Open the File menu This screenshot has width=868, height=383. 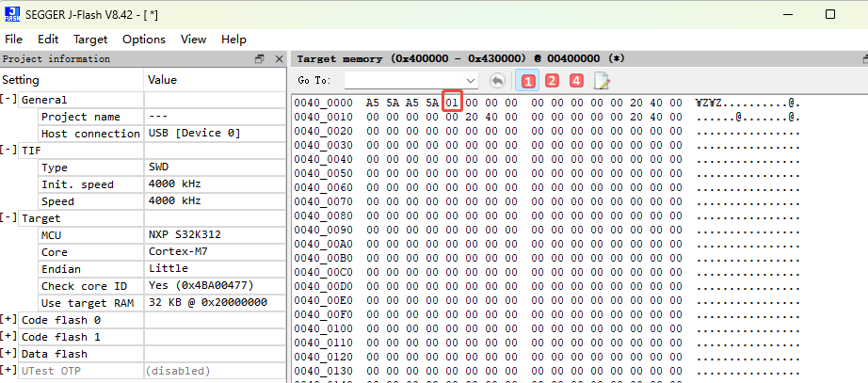pyautogui.click(x=13, y=40)
